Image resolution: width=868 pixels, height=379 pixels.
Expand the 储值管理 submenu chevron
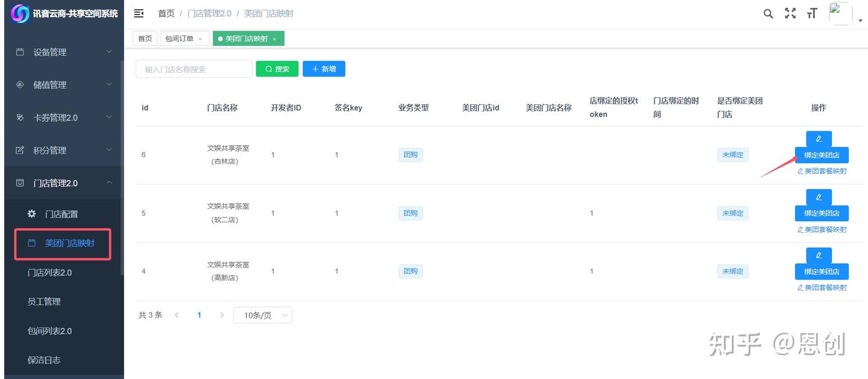(x=109, y=84)
